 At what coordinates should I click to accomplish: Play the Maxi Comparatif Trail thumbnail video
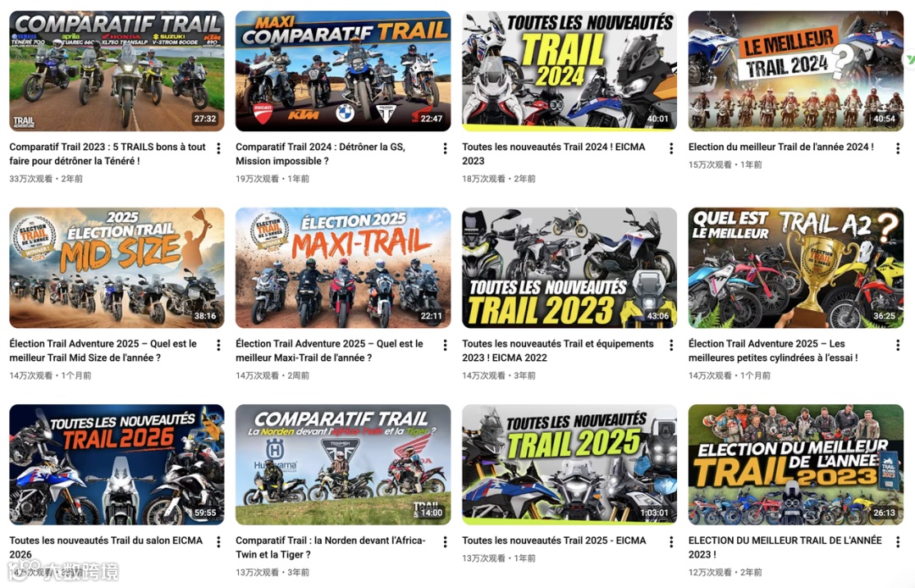pyautogui.click(x=343, y=70)
